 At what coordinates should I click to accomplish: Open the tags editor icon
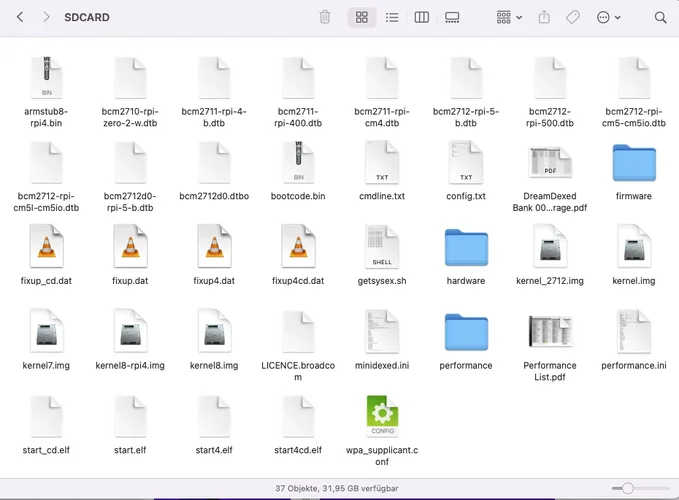point(573,17)
